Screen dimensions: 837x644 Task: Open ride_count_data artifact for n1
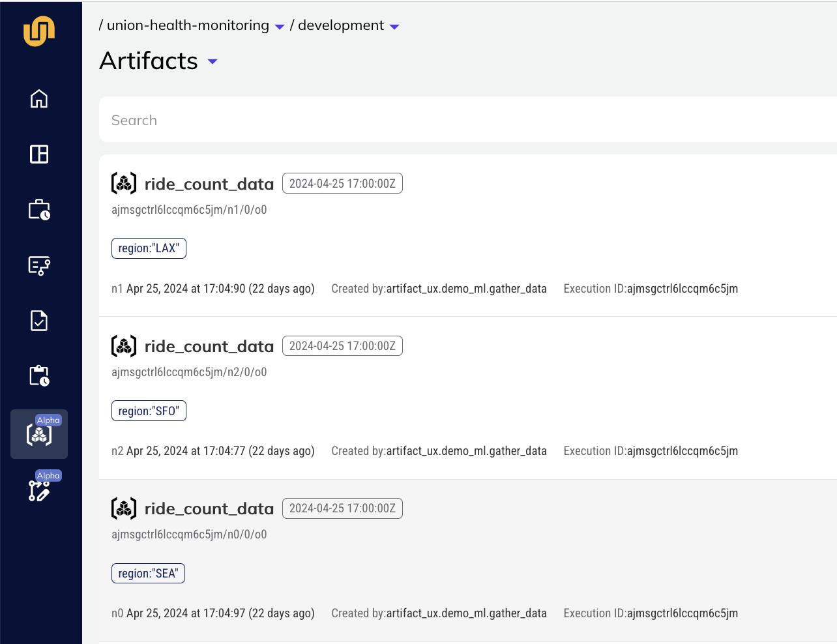[209, 184]
